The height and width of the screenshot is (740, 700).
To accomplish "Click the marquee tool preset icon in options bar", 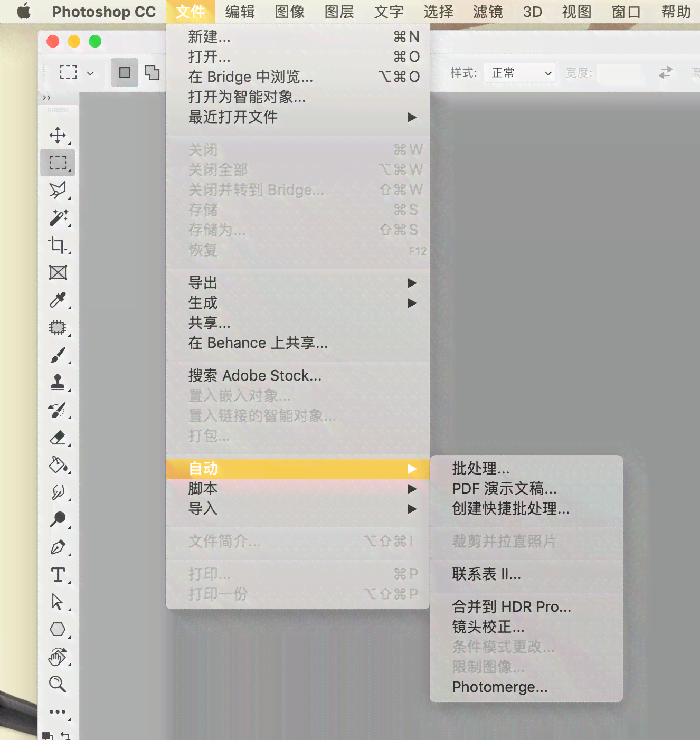I will [68, 72].
